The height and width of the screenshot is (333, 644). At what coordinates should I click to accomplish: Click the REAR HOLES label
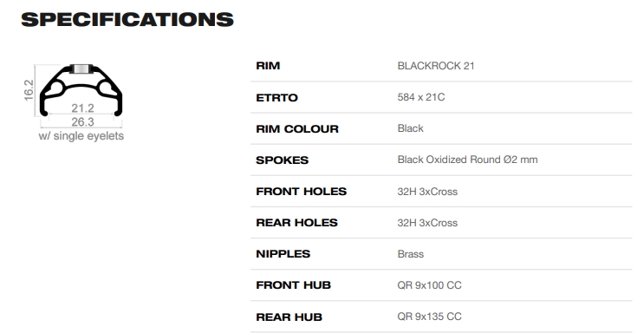[x=296, y=223]
